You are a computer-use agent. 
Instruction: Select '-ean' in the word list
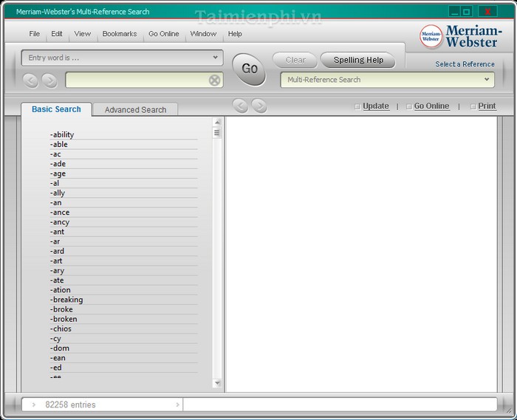click(x=58, y=358)
